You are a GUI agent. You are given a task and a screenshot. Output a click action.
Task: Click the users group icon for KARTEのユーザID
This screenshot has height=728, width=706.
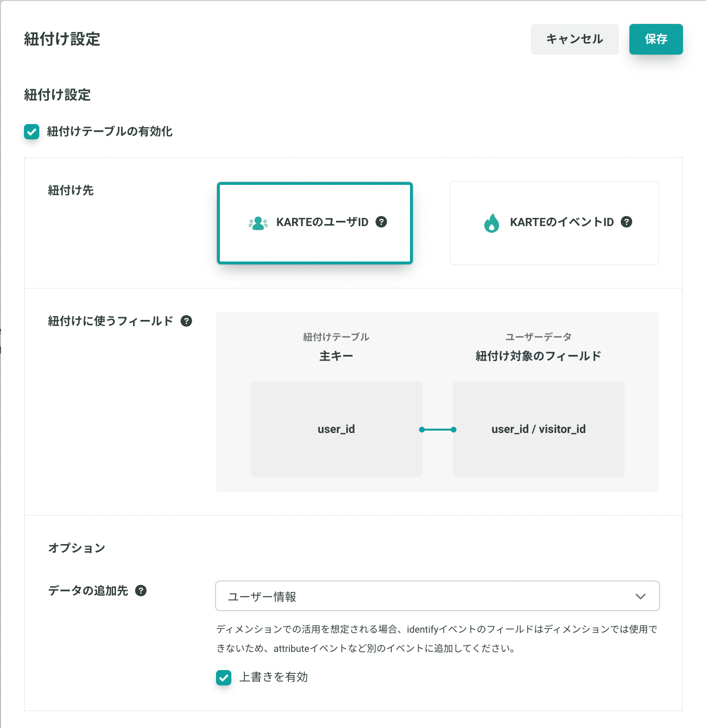pos(258,223)
